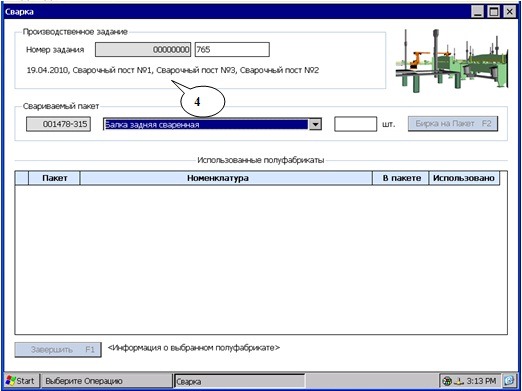Click the yellow pushpin tray icon
The width and height of the screenshot is (522, 391).
coord(459,381)
